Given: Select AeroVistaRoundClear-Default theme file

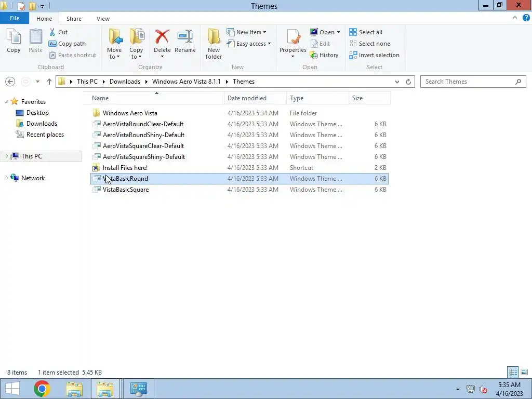Looking at the screenshot, I should [239, 124].
